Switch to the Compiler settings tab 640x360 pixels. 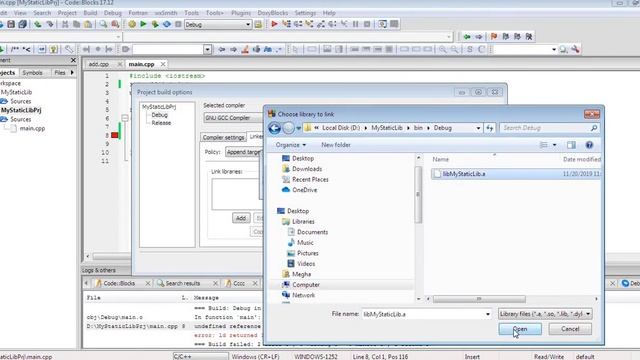tap(223, 137)
